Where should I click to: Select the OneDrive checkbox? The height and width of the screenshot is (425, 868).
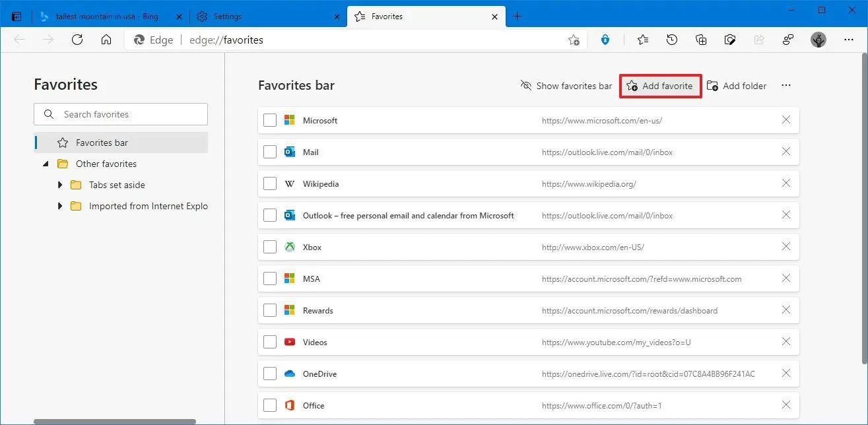(x=269, y=374)
